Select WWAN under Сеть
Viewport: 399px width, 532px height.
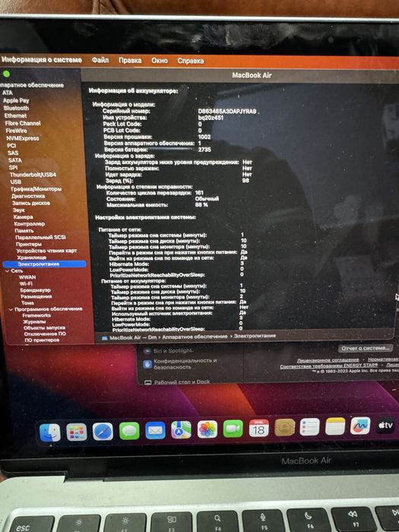tap(27, 277)
